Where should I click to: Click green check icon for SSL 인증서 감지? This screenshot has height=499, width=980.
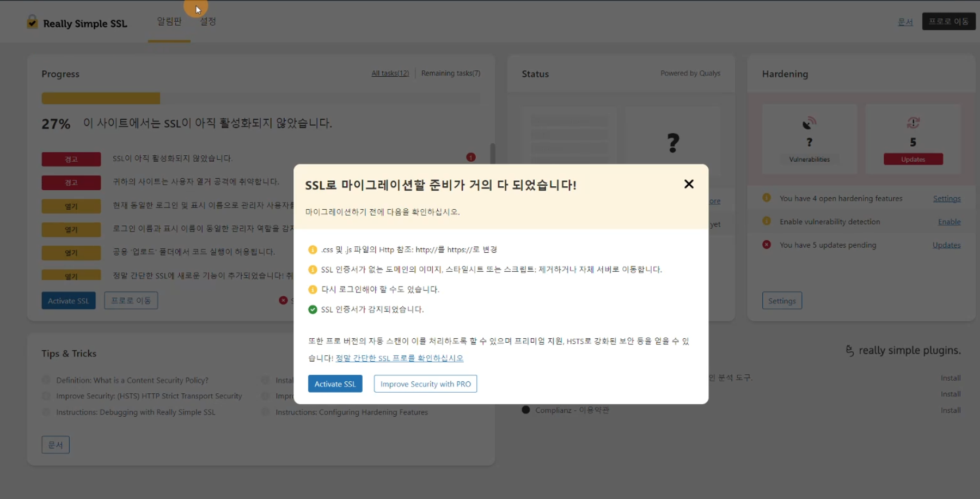pyautogui.click(x=313, y=309)
